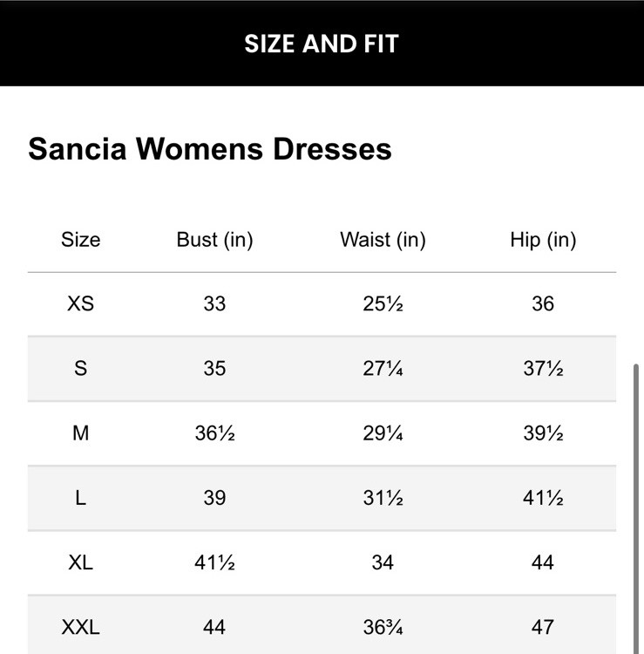Click the vertical scrollbar on the right
Screen dimensions: 644x654
coord(637,506)
